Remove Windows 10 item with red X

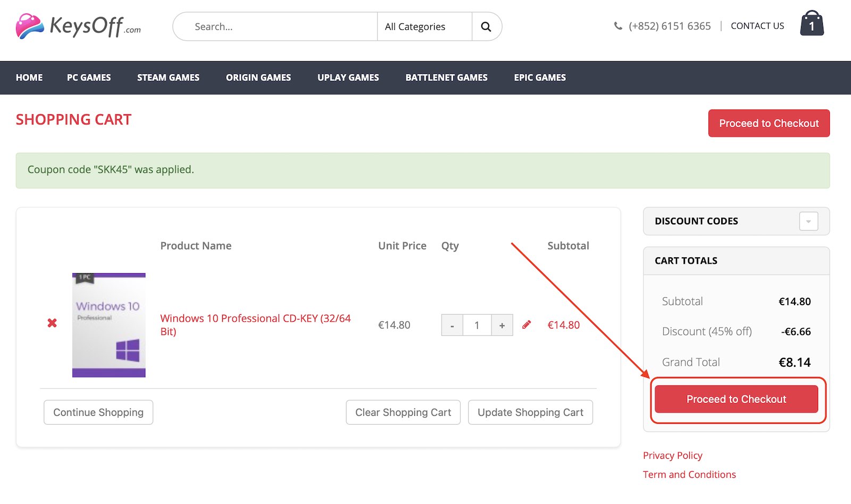click(52, 323)
